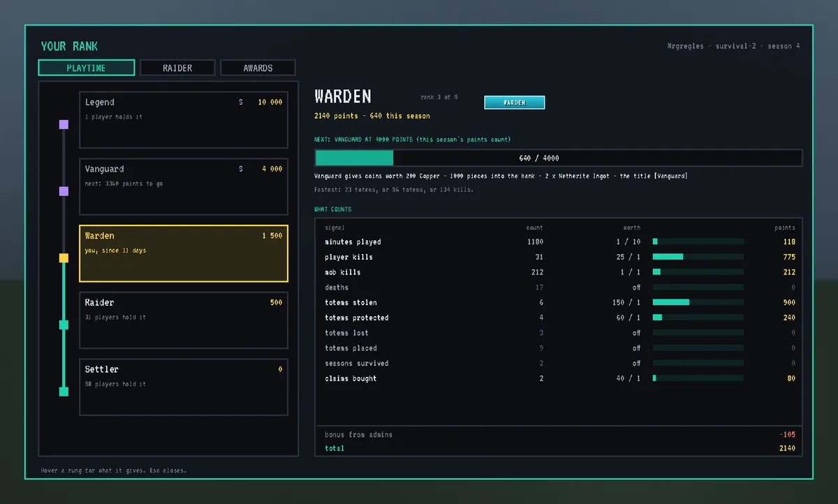Select the purple Legend rung marker
Viewport: 838px width, 504px height.
point(64,124)
